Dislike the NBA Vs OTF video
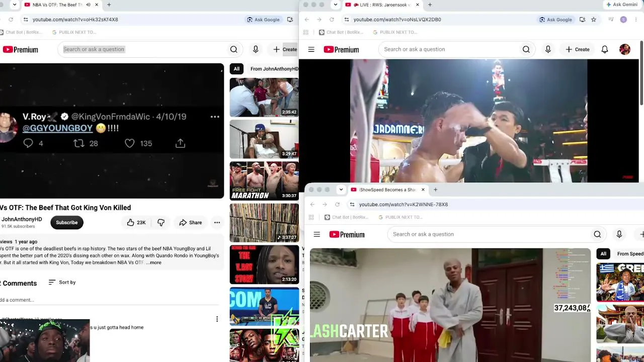The width and height of the screenshot is (644, 362). point(161,223)
